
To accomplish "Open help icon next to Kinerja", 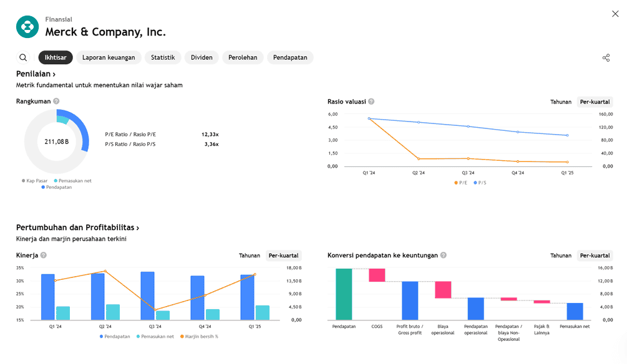I will point(44,255).
